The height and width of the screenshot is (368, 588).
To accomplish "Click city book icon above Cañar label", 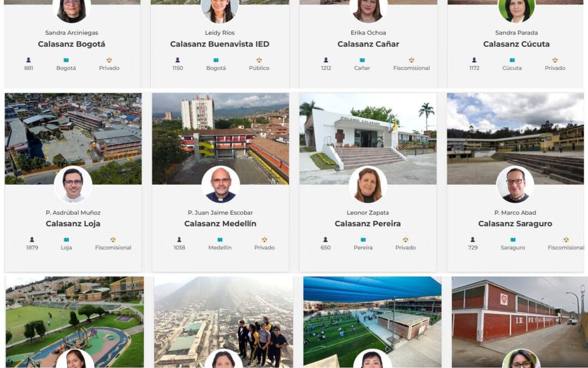I will point(362,60).
